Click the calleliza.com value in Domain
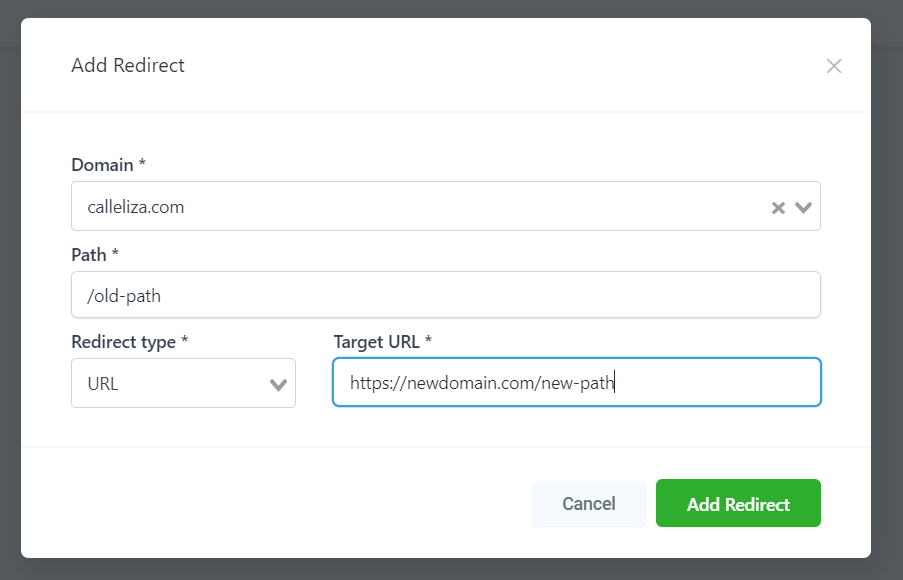The width and height of the screenshot is (903, 580). pyautogui.click(x=136, y=208)
